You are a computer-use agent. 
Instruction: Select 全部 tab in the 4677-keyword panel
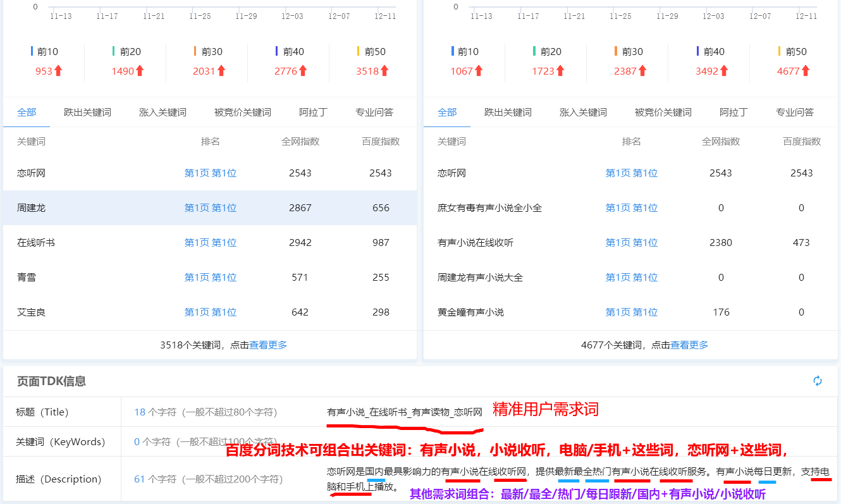tap(447, 113)
